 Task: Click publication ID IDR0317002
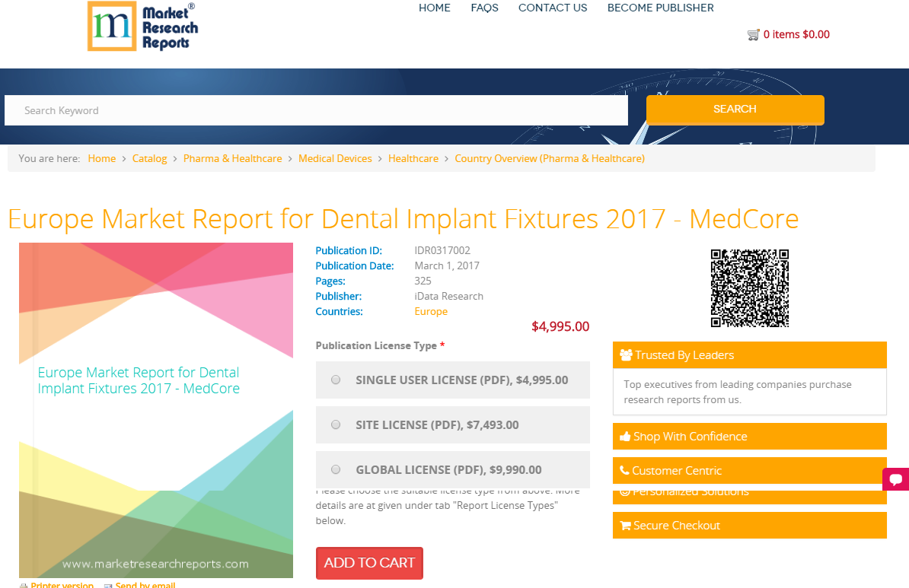(x=442, y=251)
